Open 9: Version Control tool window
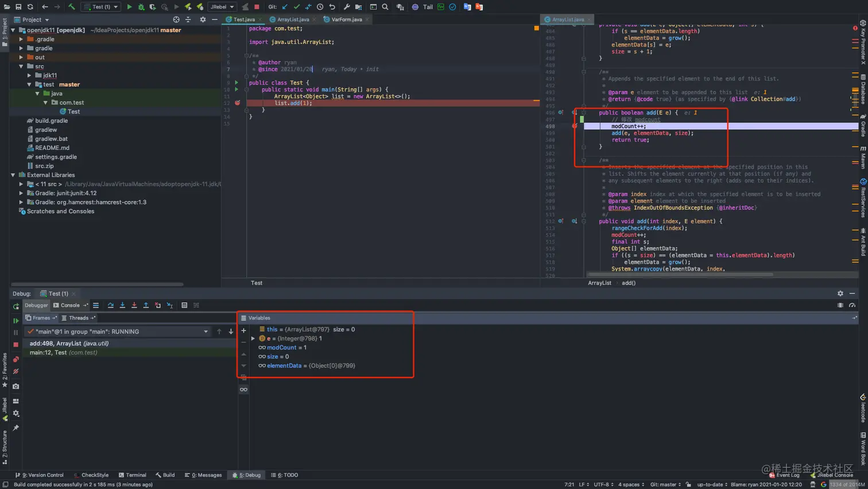This screenshot has height=489, width=868. click(x=40, y=475)
